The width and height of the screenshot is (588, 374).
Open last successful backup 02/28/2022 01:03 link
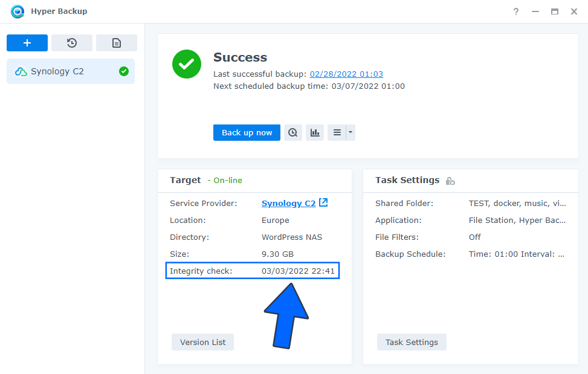(x=346, y=74)
